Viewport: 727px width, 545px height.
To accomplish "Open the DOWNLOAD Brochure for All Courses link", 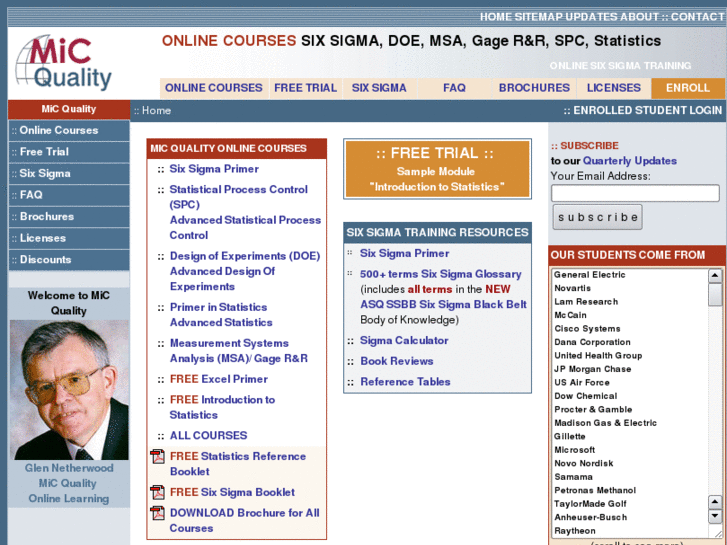I will (x=244, y=520).
